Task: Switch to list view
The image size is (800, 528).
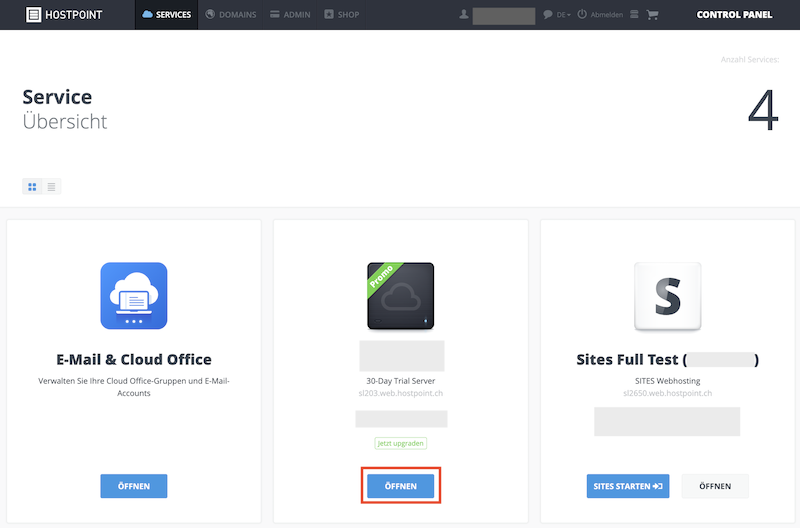Action: [x=52, y=187]
